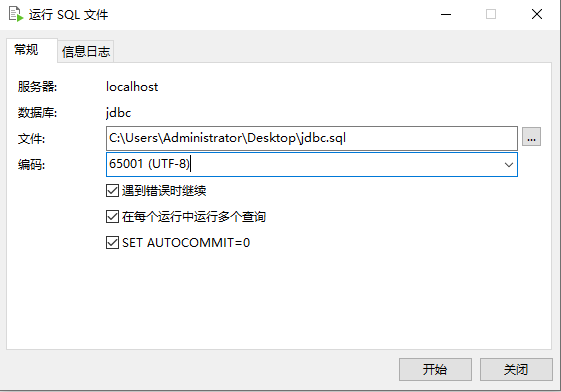
Task: Click the 文件 label
Action: [x=31, y=138]
